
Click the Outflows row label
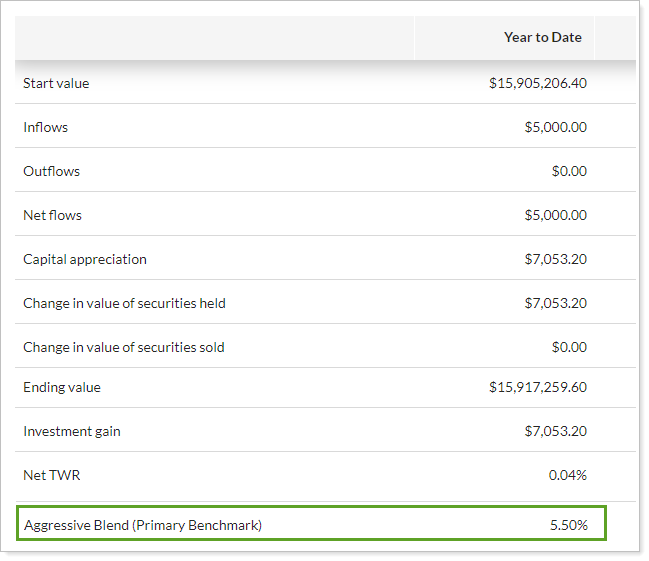point(52,171)
